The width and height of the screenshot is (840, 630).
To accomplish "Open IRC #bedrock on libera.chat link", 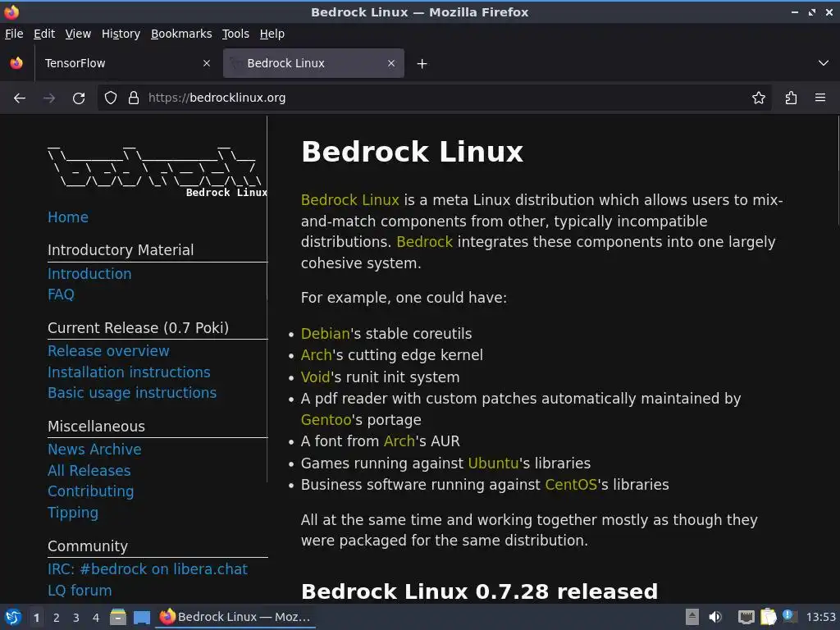I will pyautogui.click(x=148, y=569).
